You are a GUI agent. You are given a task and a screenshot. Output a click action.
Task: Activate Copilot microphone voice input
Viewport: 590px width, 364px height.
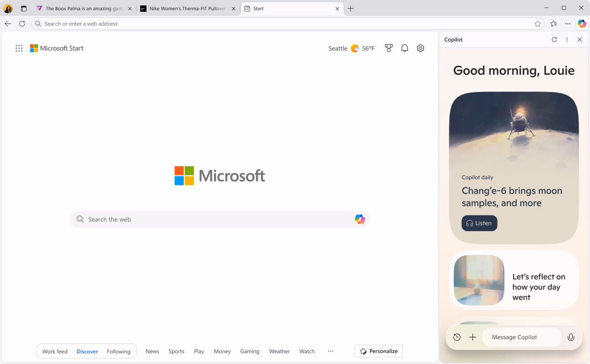click(x=571, y=337)
